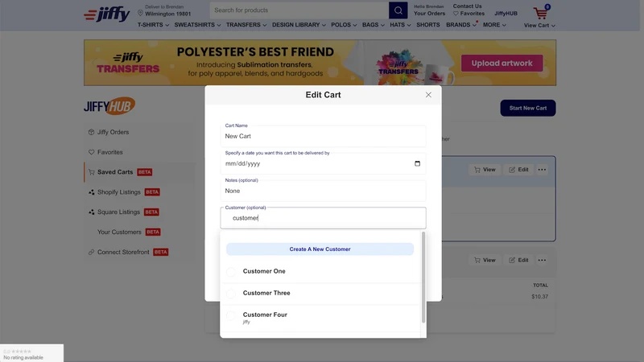
Task: Open the SHORTS menu item
Action: click(428, 25)
